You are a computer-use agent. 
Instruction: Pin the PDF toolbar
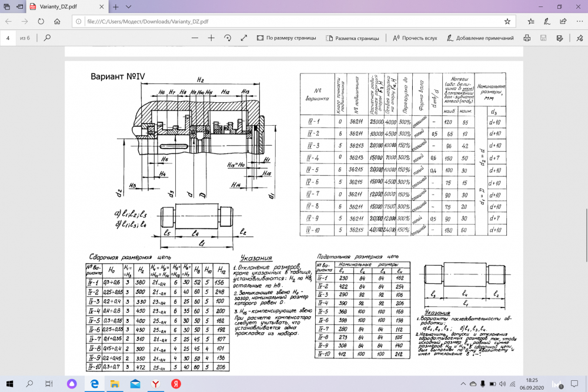(580, 38)
